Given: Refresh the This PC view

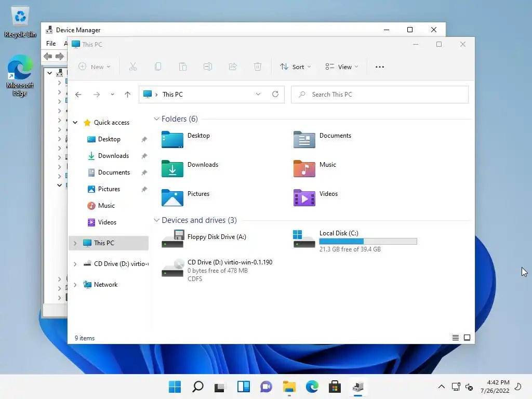Looking at the screenshot, I should tap(275, 94).
